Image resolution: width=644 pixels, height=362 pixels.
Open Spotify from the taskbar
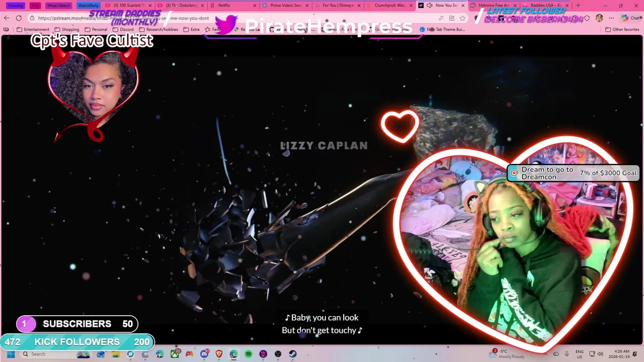point(249,354)
